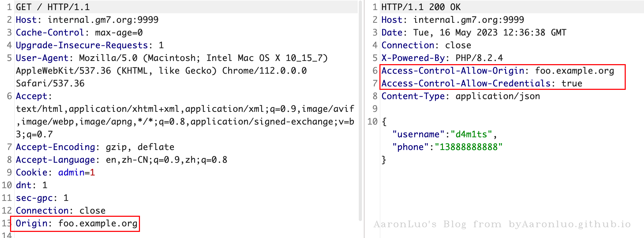Click the Content-Type application/json header
The width and height of the screenshot is (644, 238).
point(460,96)
